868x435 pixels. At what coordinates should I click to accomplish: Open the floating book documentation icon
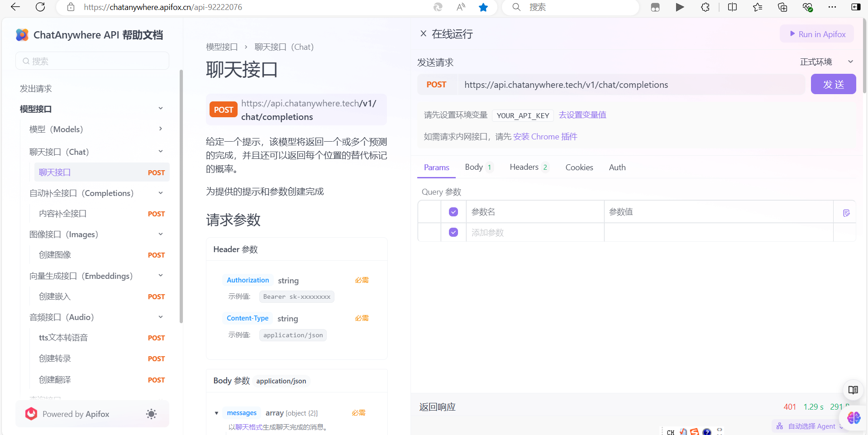pyautogui.click(x=853, y=390)
